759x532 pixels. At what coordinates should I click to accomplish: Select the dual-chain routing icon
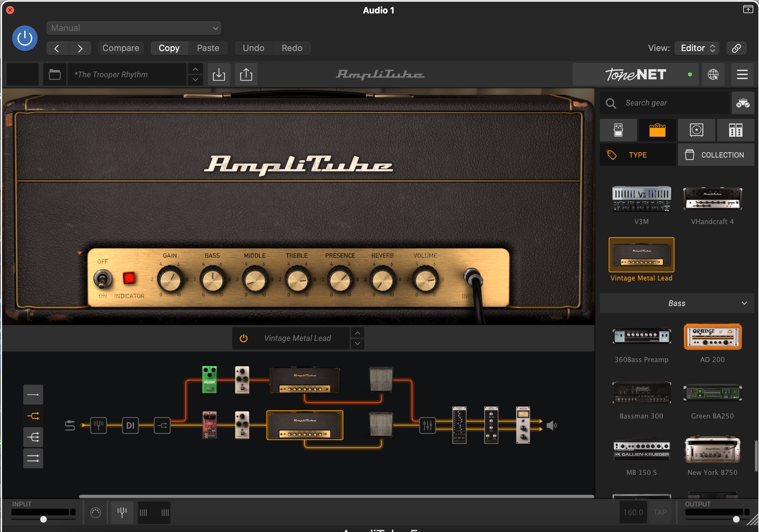click(33, 458)
